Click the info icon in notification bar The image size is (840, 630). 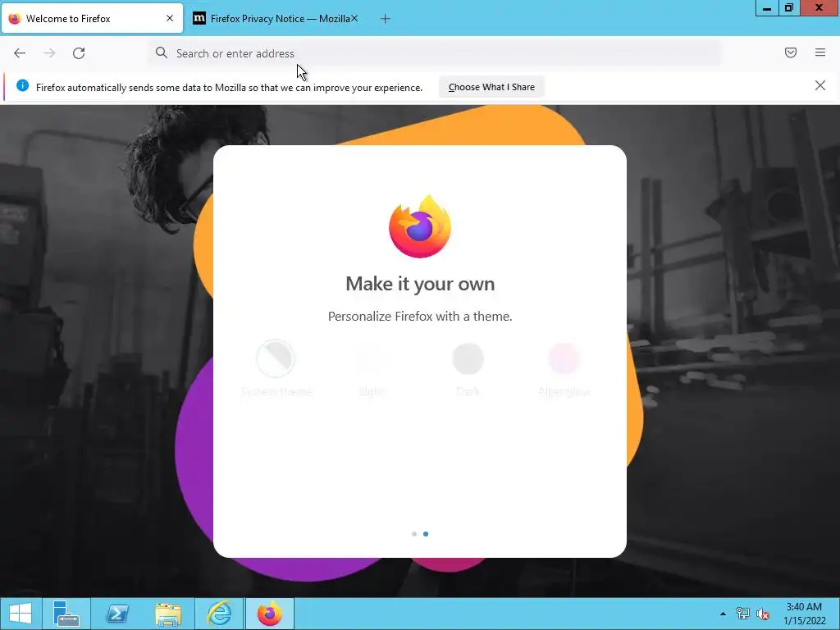pos(22,85)
